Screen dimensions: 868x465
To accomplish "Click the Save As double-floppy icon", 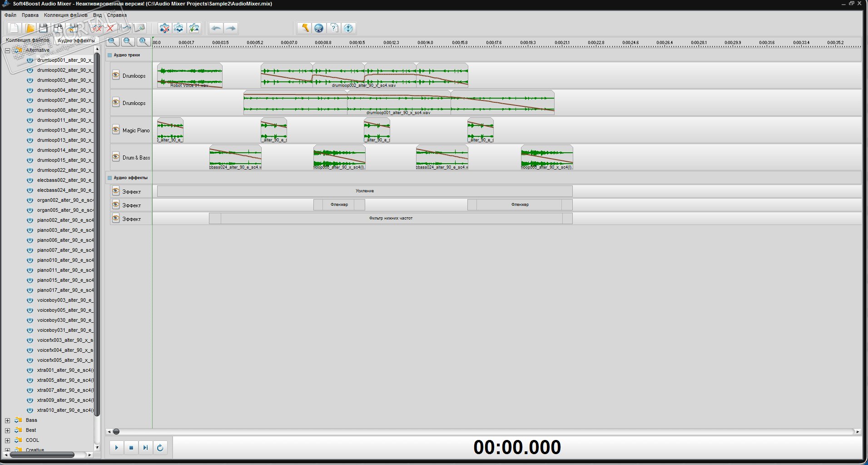I will (58, 28).
